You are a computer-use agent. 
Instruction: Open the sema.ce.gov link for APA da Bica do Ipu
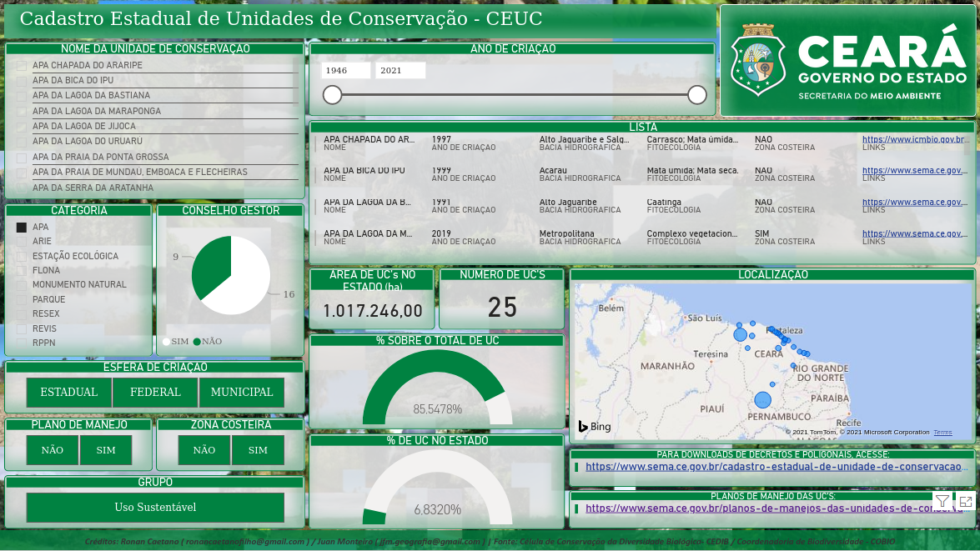click(x=914, y=170)
